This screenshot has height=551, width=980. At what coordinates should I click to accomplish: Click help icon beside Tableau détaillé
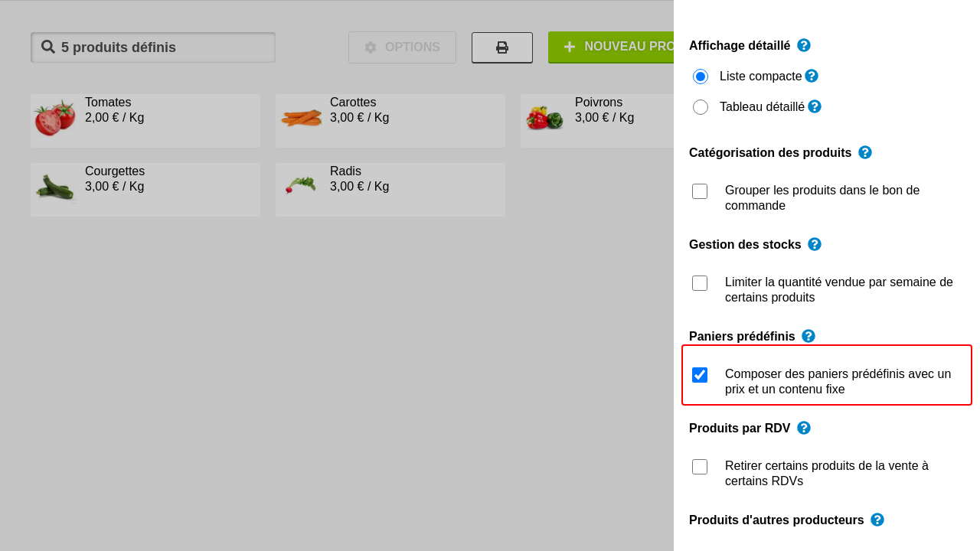815,106
